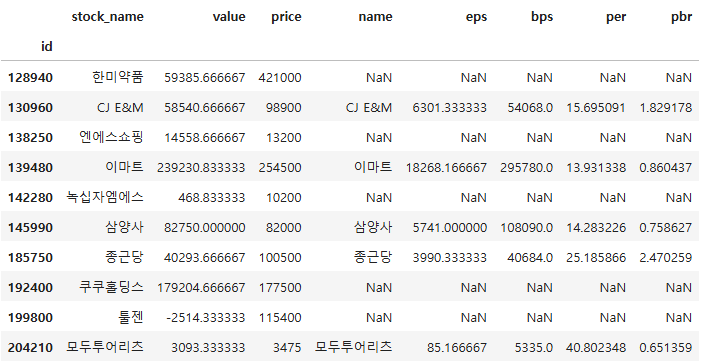Select row id 139480
This screenshot has height=364, width=706.
pyautogui.click(x=30, y=168)
